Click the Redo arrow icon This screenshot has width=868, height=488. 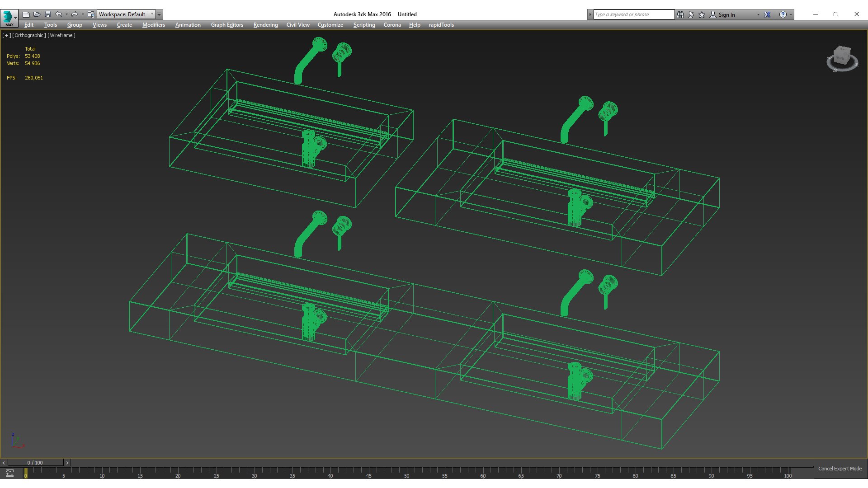coord(75,14)
